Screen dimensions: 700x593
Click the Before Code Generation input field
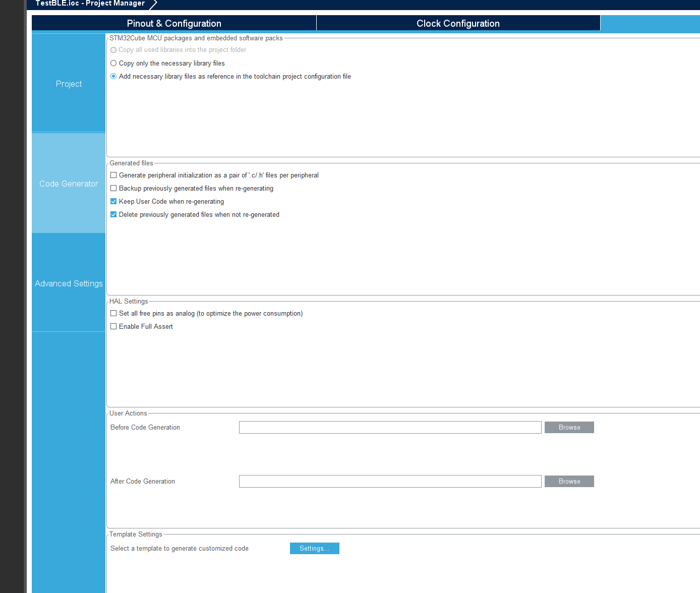click(390, 427)
